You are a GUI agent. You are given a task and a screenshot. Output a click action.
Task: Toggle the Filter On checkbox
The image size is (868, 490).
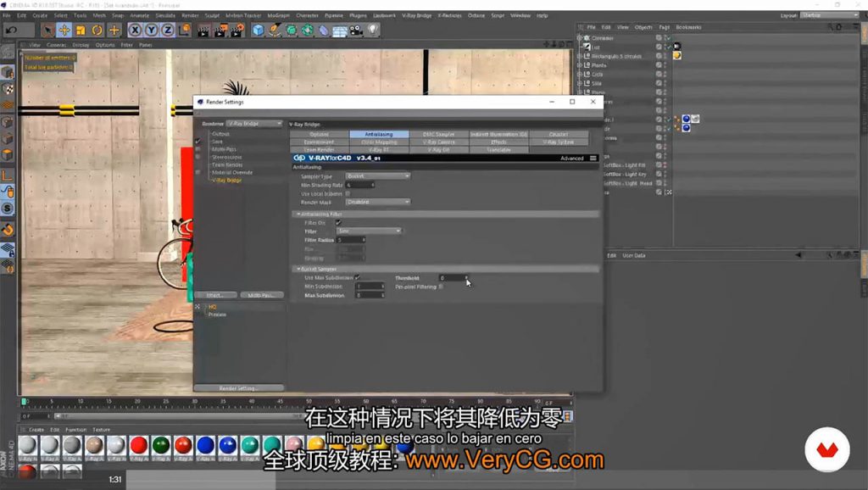coord(338,223)
